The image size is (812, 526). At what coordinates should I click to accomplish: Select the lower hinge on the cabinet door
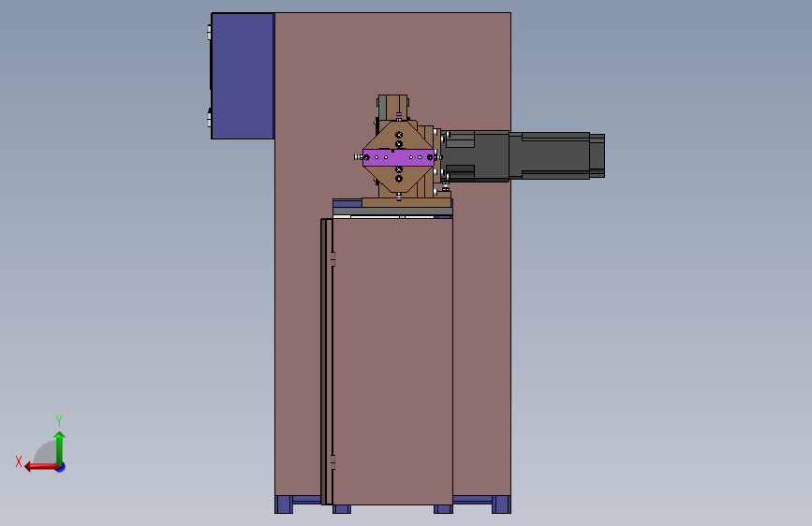coord(332,461)
